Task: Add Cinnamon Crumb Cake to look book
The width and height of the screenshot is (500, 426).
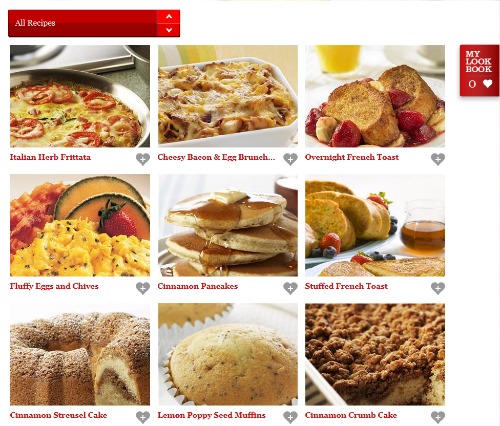Action: point(438,417)
